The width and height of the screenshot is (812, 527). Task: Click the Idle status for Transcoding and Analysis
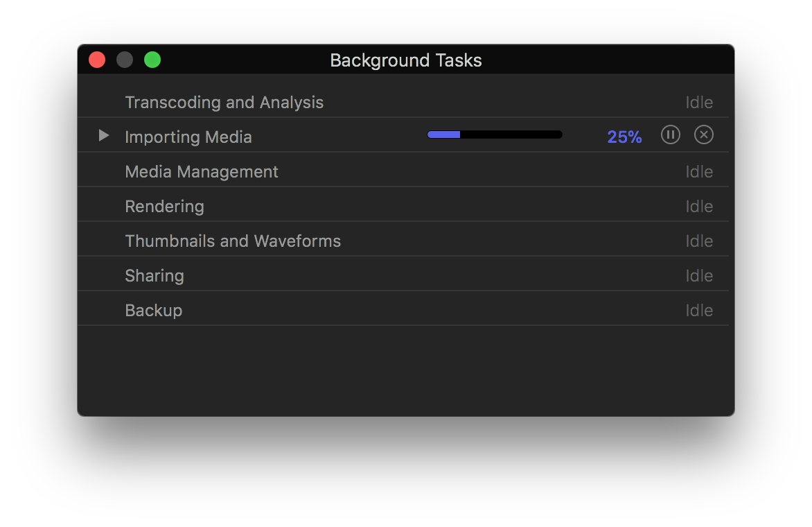pos(699,103)
